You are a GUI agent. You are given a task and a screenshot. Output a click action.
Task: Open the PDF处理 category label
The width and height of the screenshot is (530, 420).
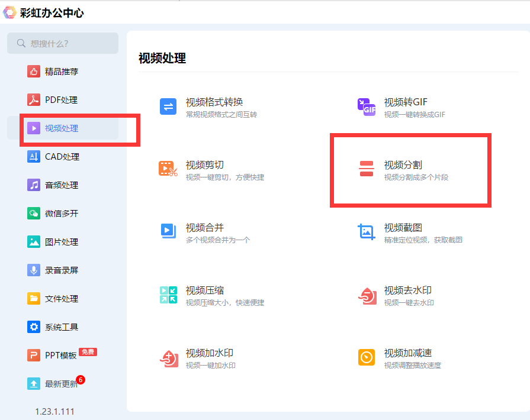click(x=61, y=100)
